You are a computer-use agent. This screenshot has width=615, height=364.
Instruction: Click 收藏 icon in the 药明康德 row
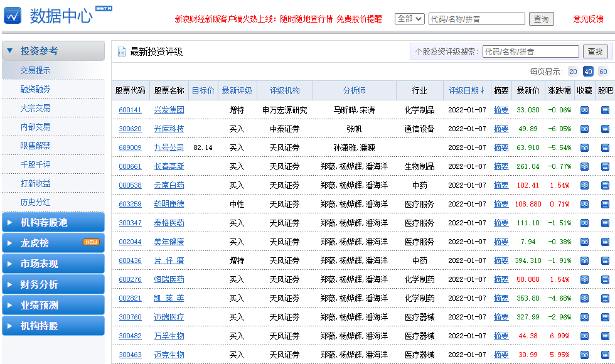(x=584, y=205)
